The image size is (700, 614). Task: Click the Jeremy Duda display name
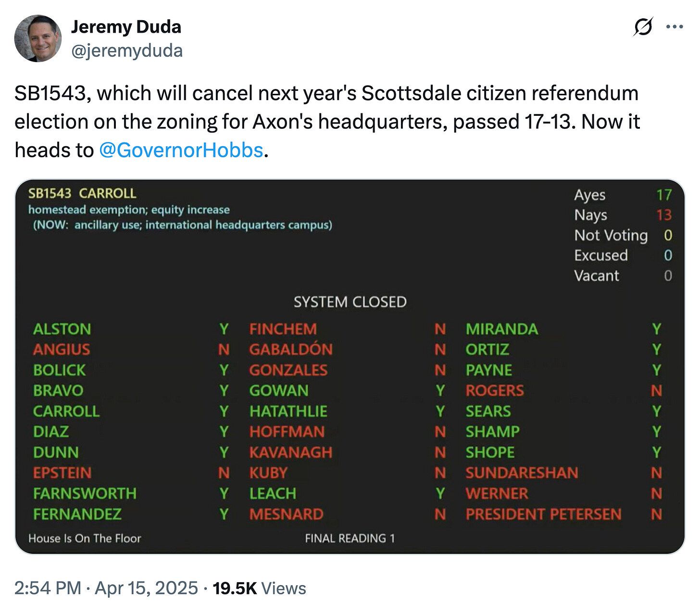tap(126, 27)
